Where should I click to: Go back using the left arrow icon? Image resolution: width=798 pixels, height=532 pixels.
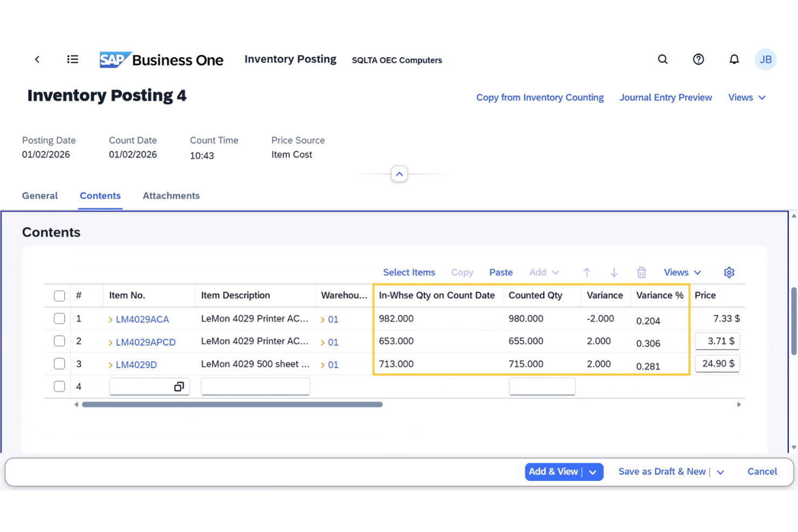click(37, 59)
